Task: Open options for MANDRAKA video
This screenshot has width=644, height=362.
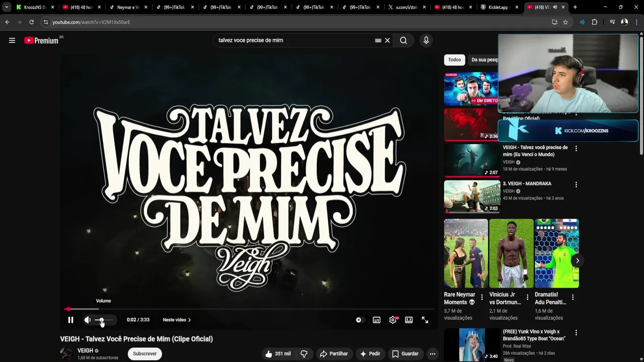Action: coord(576,185)
